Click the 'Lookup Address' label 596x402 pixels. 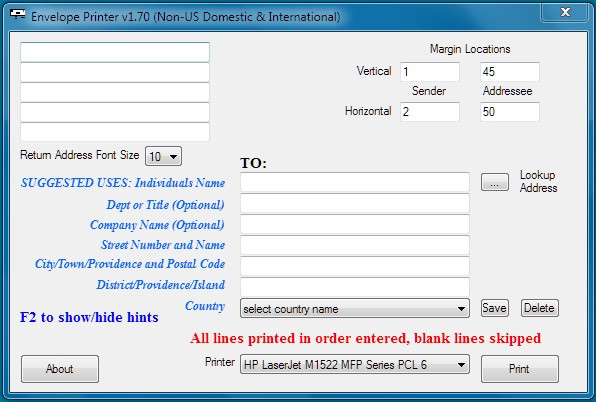pyautogui.click(x=538, y=182)
